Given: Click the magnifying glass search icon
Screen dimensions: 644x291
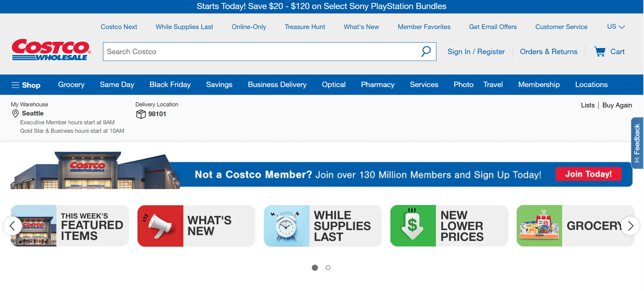Looking at the screenshot, I should point(425,52).
